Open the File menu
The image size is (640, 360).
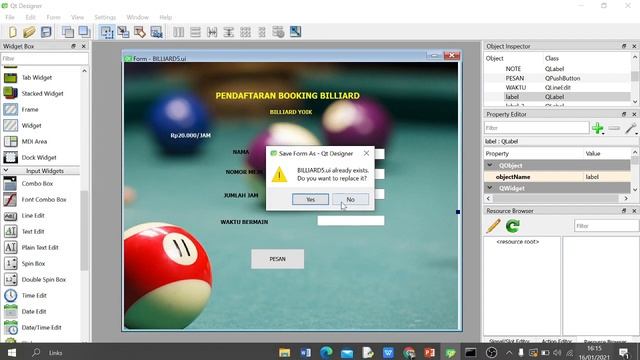pos(10,17)
